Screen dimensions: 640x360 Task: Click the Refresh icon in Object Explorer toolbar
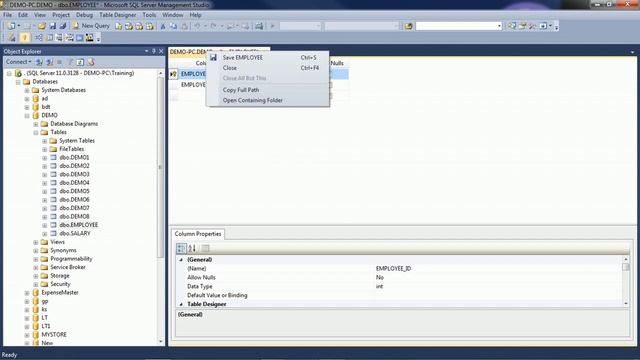pos(80,62)
